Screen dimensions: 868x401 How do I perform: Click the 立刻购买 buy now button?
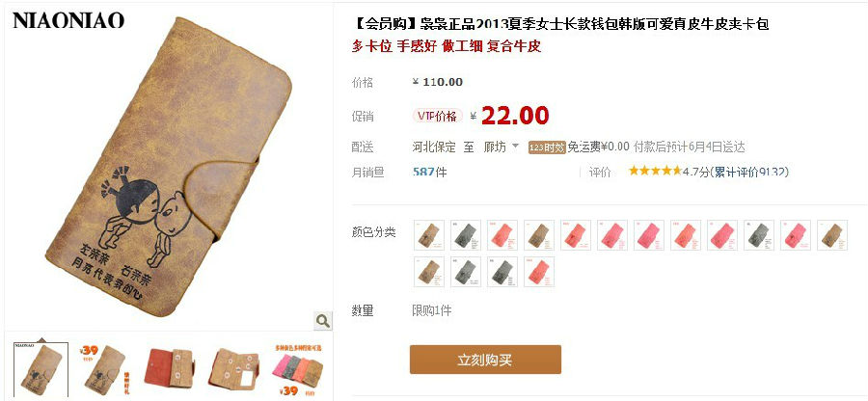(x=485, y=360)
